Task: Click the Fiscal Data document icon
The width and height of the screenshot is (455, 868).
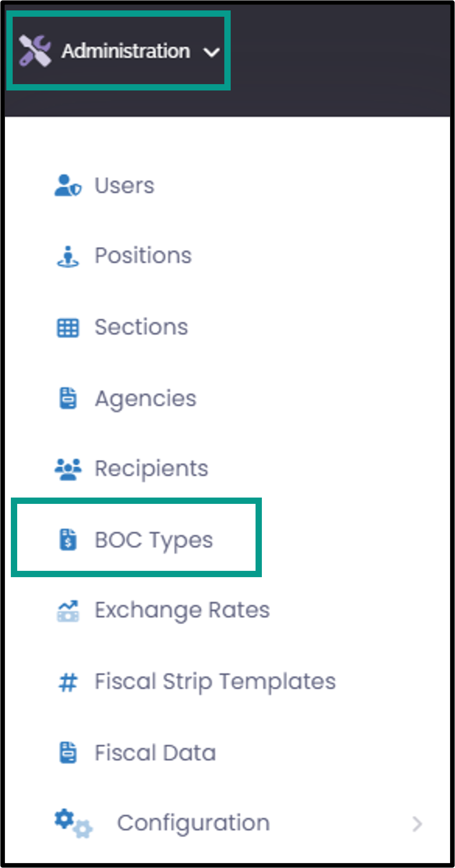Action: [x=68, y=753]
